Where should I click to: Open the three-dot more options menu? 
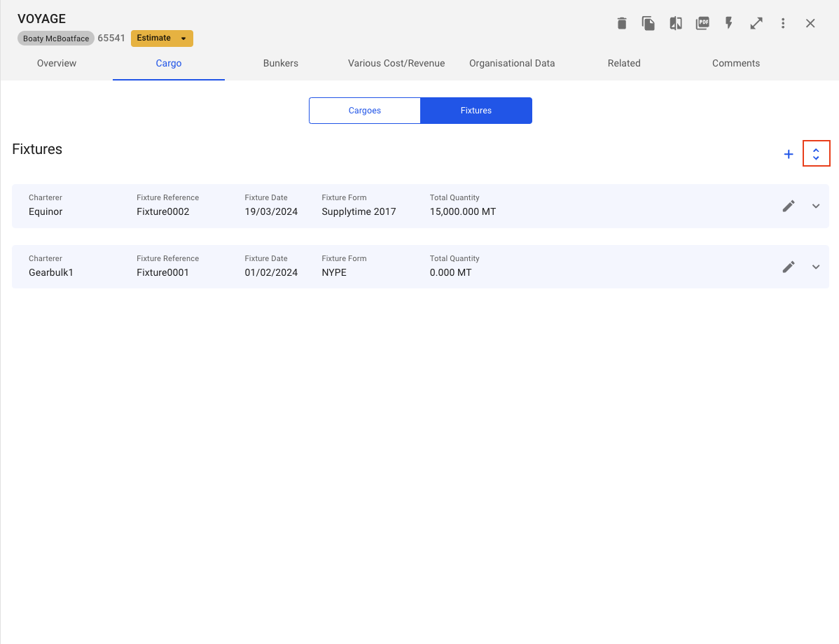click(783, 24)
